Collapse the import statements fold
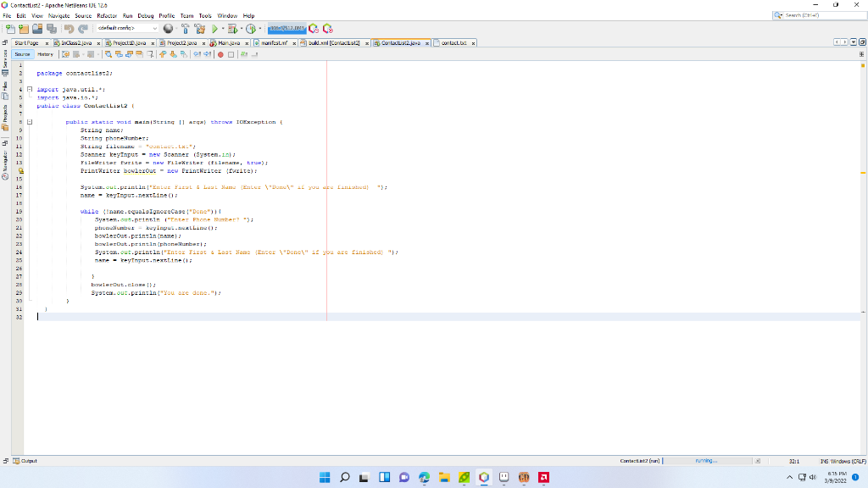This screenshot has width=868, height=488. coord(30,89)
